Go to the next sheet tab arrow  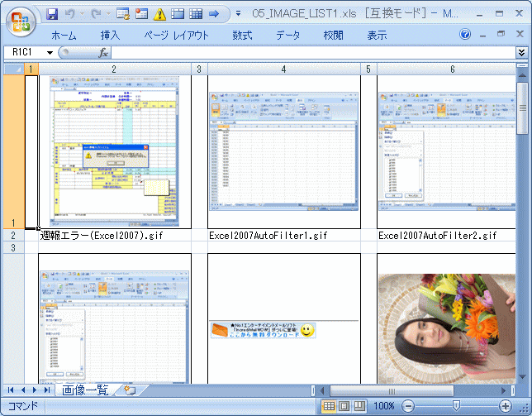pos(34,390)
